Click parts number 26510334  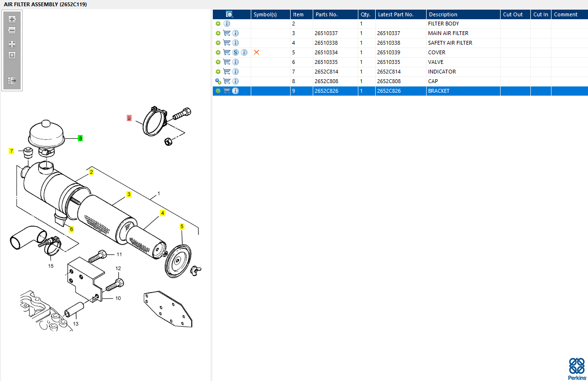pos(326,52)
